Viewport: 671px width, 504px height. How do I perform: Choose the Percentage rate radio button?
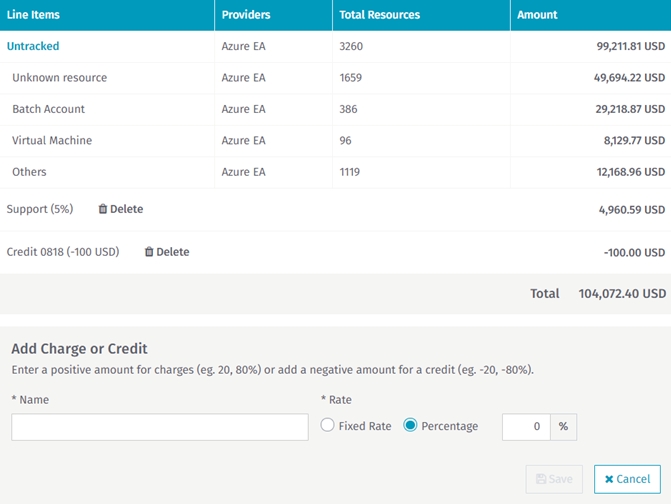pyautogui.click(x=410, y=426)
